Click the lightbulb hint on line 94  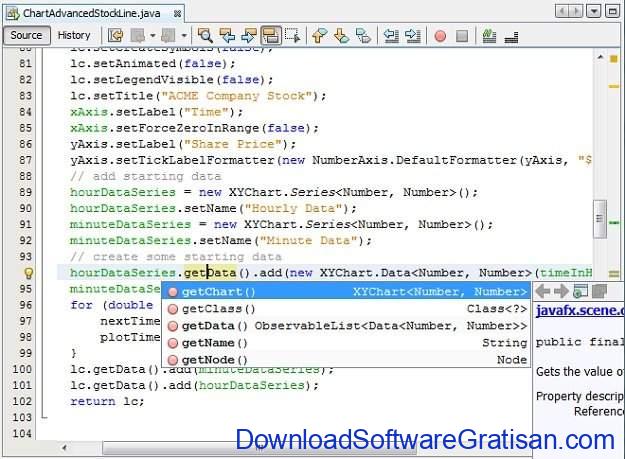tap(29, 273)
